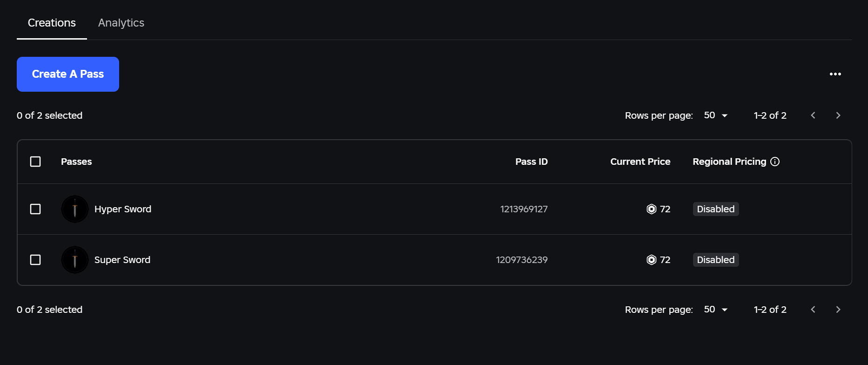This screenshot has width=868, height=365.
Task: Click the Super Sword thumbnail image
Action: pyautogui.click(x=75, y=260)
